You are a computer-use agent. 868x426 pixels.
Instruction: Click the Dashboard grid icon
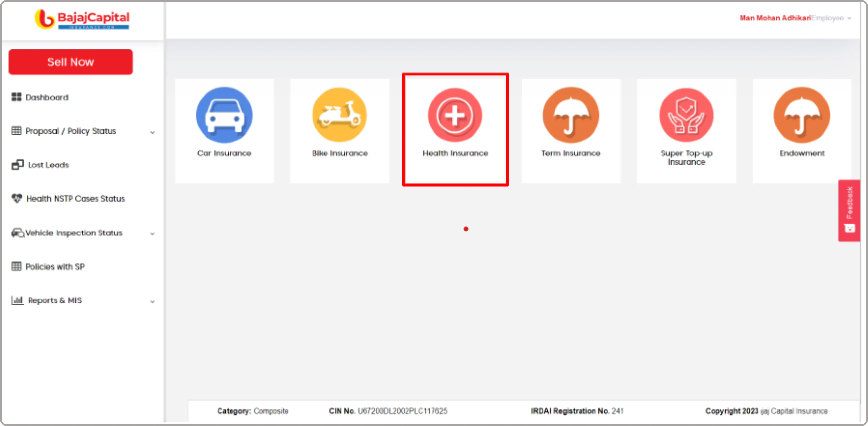16,97
